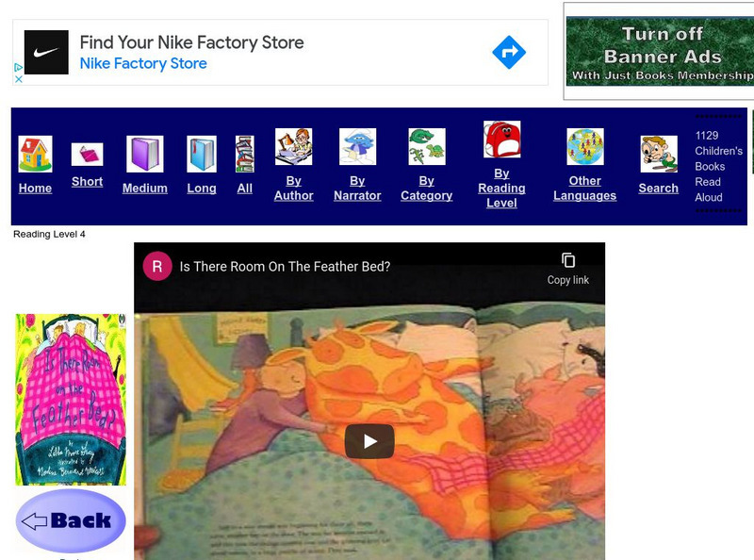
Task: Open the Search icon
Action: [x=658, y=155]
